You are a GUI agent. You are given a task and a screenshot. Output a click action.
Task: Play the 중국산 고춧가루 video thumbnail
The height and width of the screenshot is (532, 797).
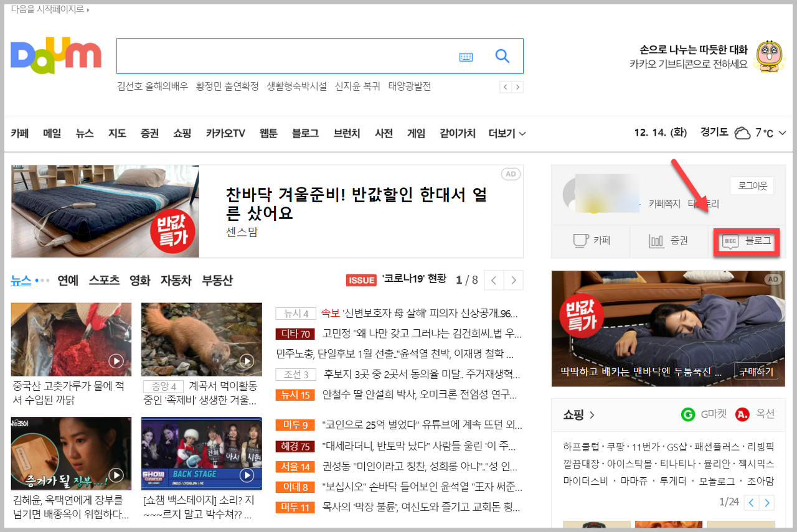[x=71, y=339]
